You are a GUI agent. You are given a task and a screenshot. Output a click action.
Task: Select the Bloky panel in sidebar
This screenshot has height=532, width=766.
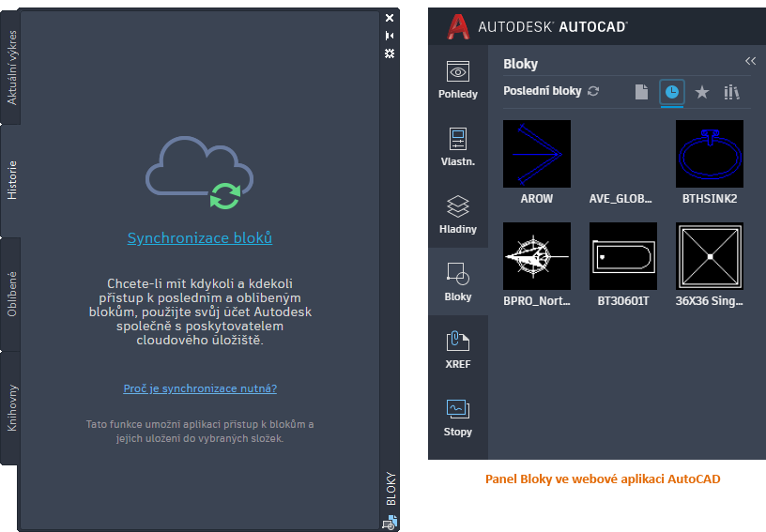click(x=458, y=281)
